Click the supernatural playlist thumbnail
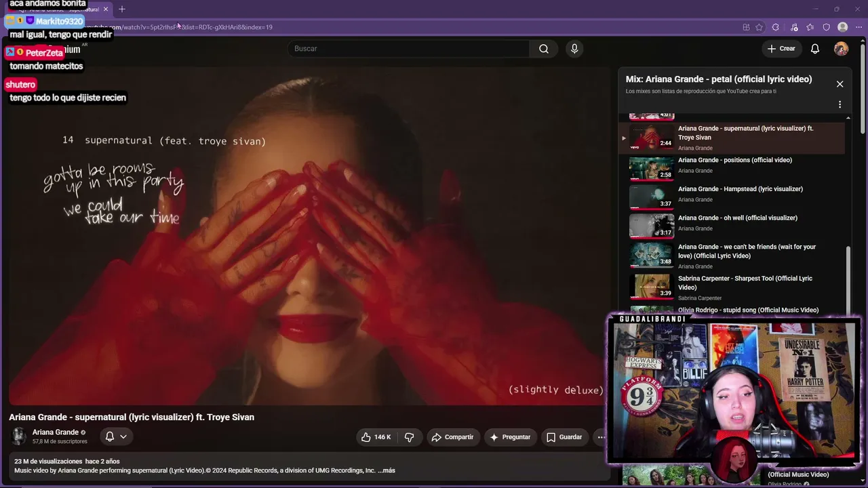 (652, 136)
